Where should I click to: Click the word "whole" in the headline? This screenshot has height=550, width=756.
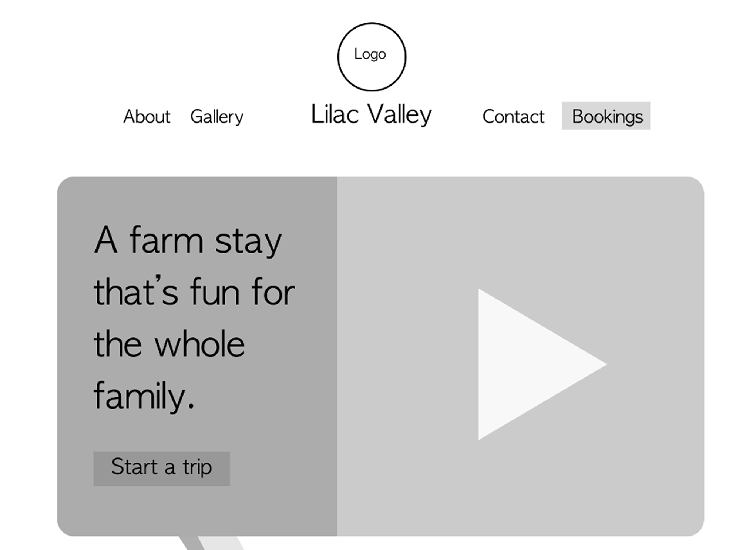200,344
